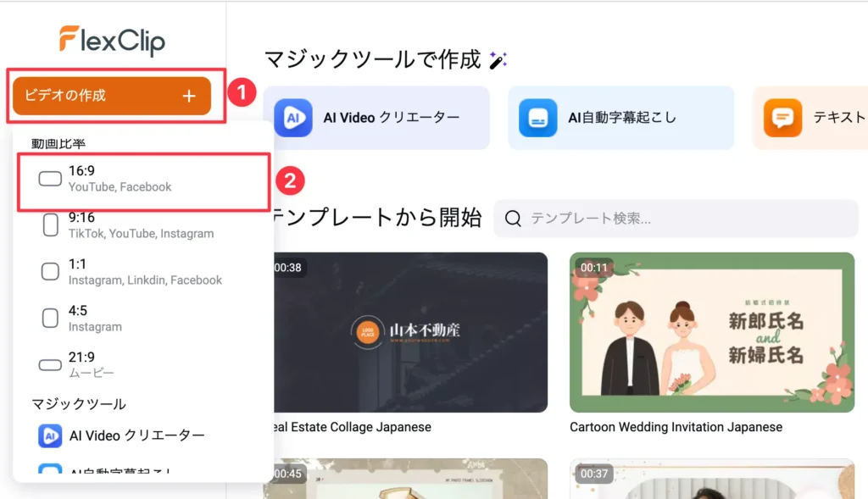Click the 16:9 landscape ratio icon
Screen dimensions: 868x499
tap(50, 179)
